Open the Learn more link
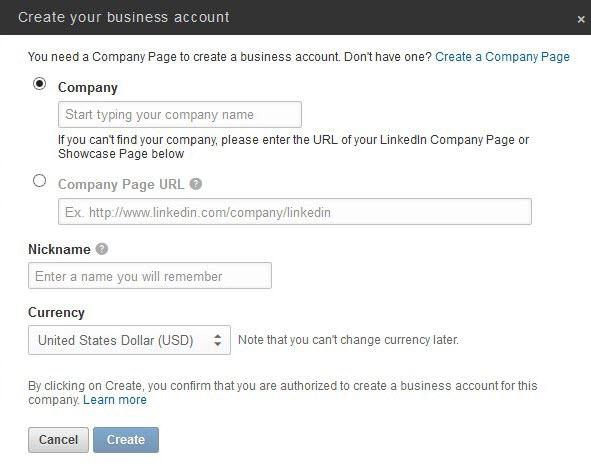Viewport: 591px width, 467px height. [115, 400]
